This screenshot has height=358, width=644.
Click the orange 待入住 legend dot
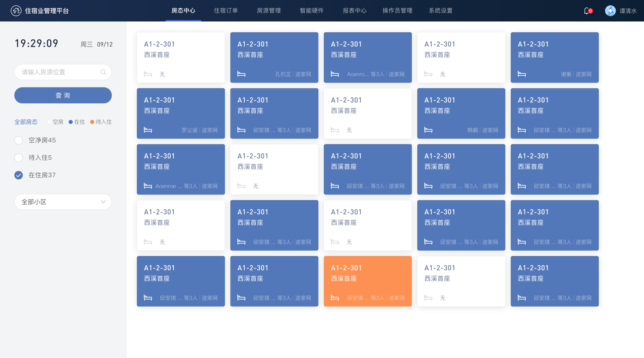[x=92, y=122]
